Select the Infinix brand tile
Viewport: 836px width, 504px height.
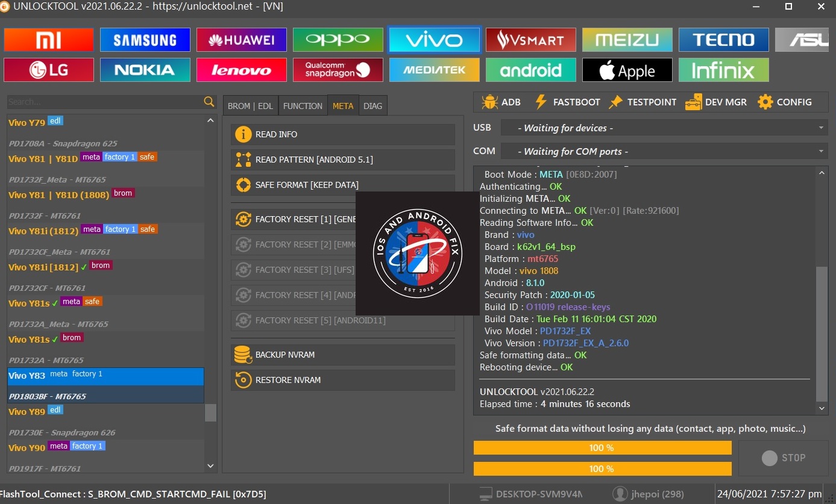click(724, 70)
